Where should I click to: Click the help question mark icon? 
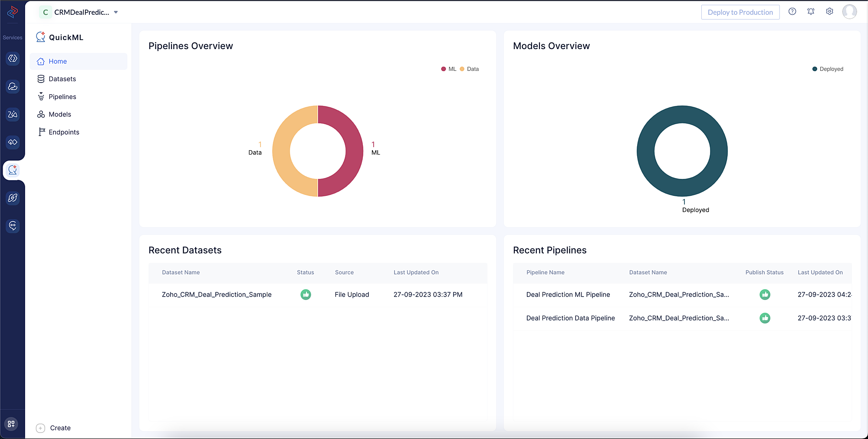pos(792,12)
